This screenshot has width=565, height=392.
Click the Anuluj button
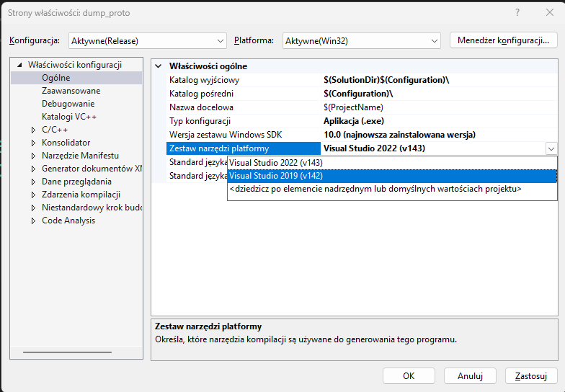470,375
